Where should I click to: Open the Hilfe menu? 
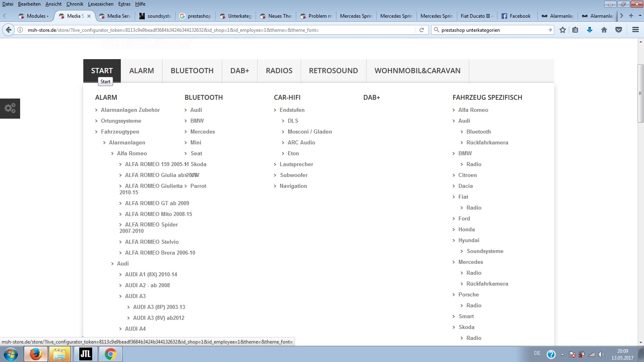click(x=140, y=4)
